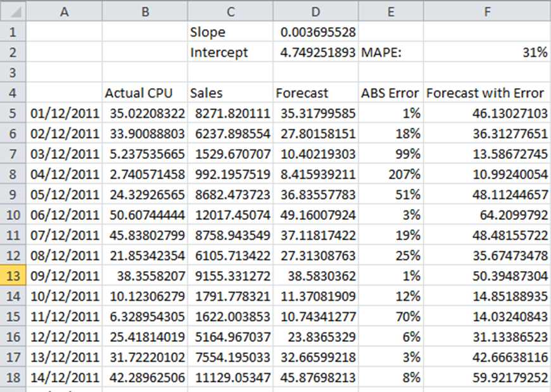This screenshot has width=551, height=392.
Task: Select forecast value 38.5830362
Action: click(x=315, y=275)
